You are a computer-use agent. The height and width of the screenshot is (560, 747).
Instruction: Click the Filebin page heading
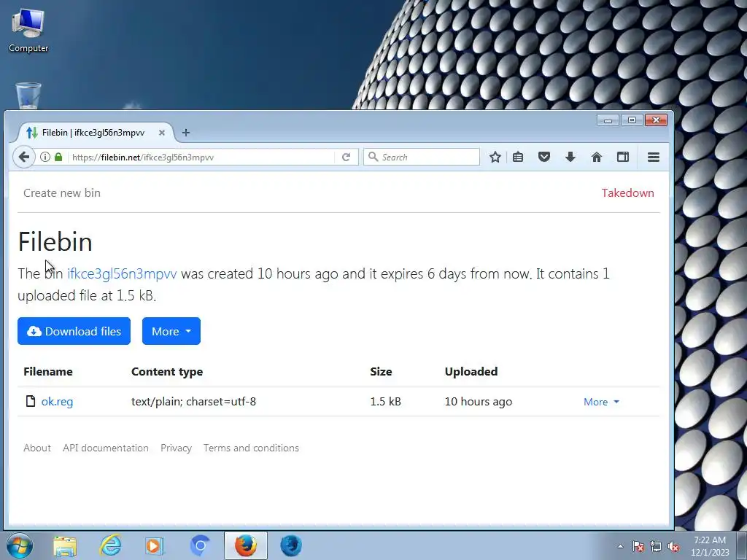pyautogui.click(x=55, y=241)
